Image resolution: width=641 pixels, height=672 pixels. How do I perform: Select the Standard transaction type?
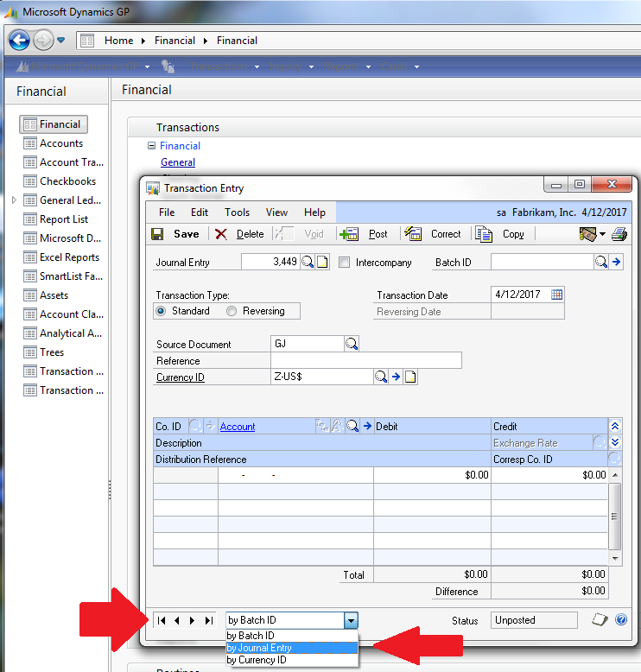(162, 311)
